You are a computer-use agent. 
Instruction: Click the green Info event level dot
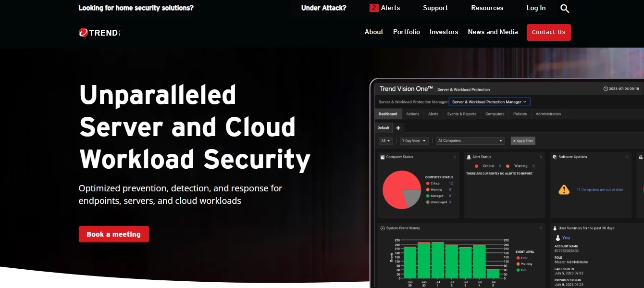(x=518, y=270)
